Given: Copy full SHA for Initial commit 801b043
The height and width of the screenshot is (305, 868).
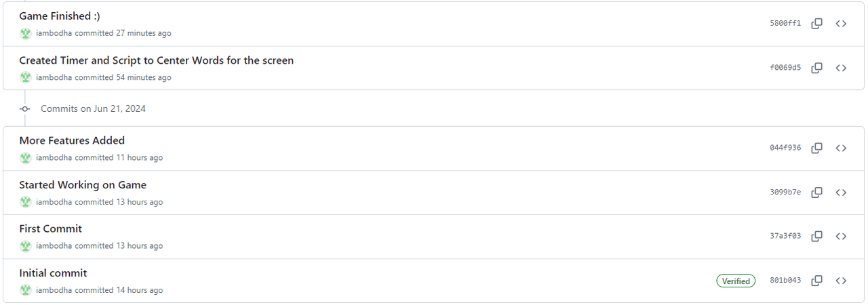Looking at the screenshot, I should point(817,281).
